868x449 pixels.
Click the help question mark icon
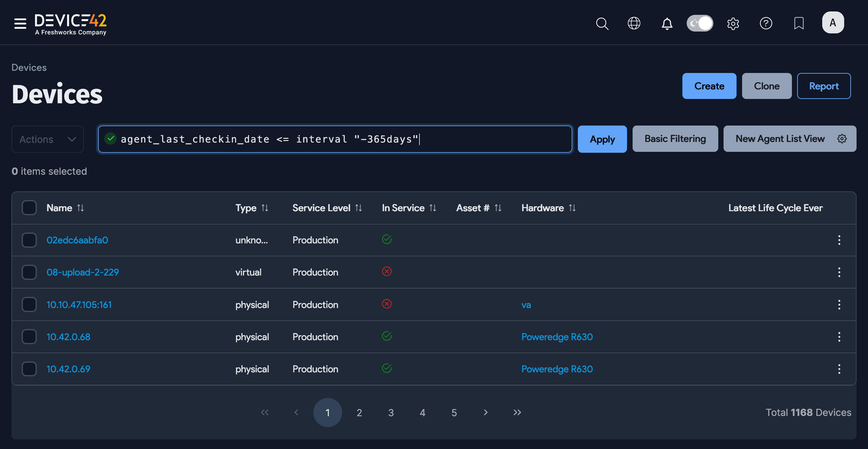click(x=766, y=23)
